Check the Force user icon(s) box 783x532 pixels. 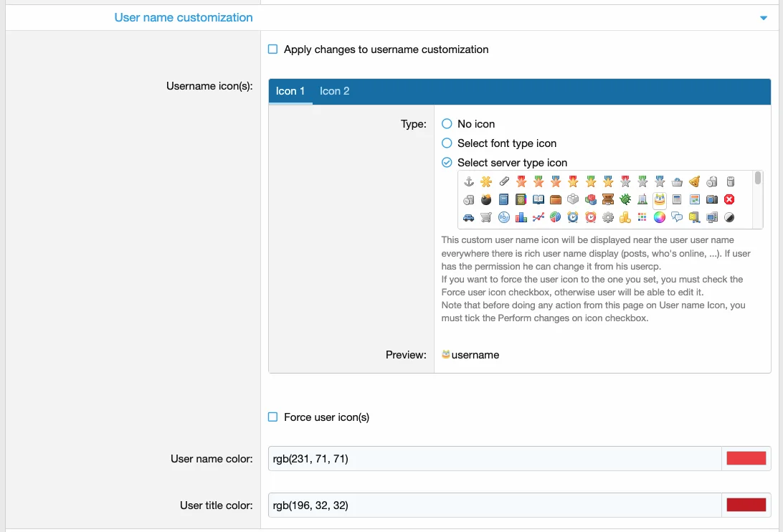click(x=272, y=417)
